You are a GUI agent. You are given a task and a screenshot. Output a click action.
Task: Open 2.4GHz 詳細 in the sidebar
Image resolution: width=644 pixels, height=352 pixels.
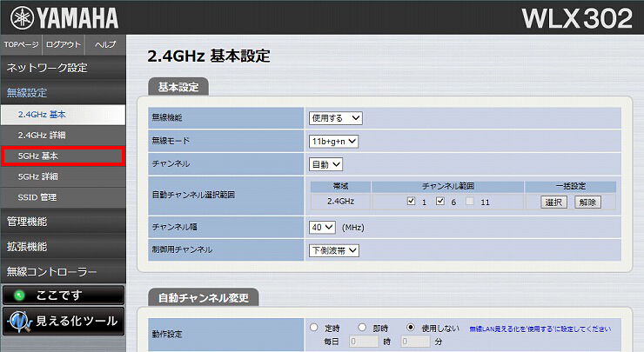click(64, 136)
